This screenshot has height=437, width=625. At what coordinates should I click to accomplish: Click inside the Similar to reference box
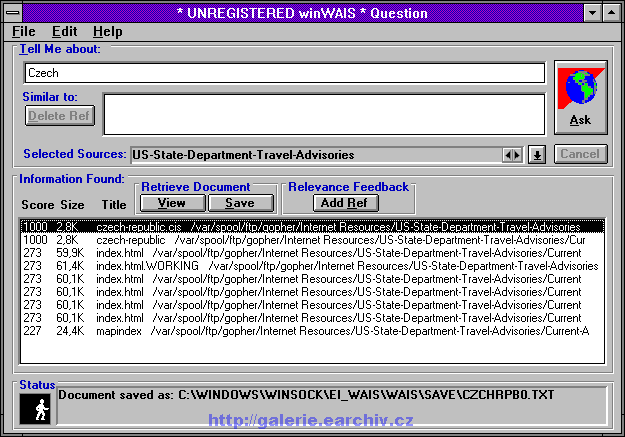324,114
